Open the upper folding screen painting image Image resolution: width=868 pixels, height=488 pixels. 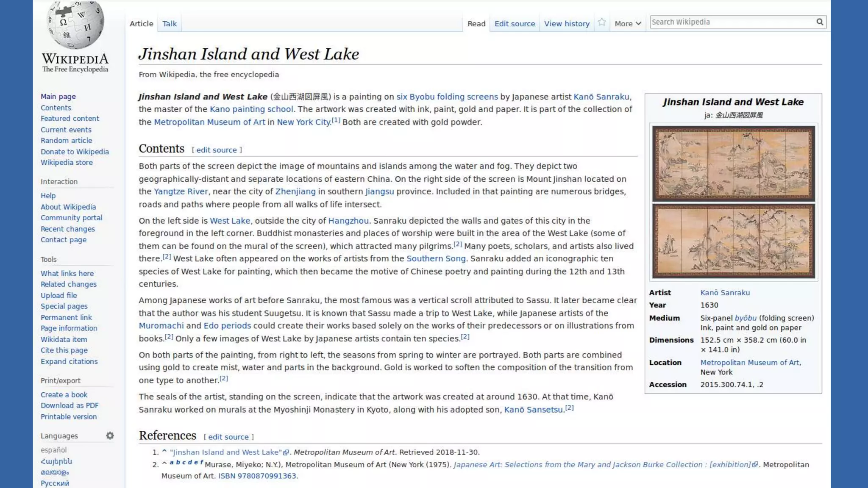(733, 164)
